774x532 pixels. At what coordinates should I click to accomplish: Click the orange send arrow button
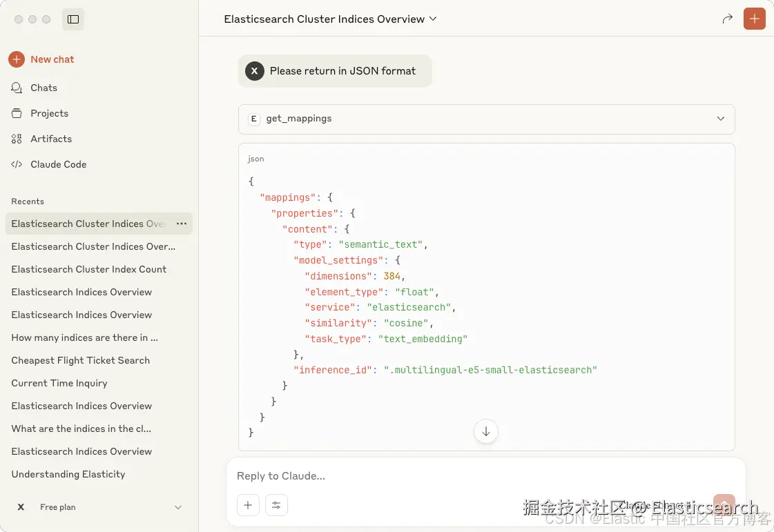[x=724, y=505]
